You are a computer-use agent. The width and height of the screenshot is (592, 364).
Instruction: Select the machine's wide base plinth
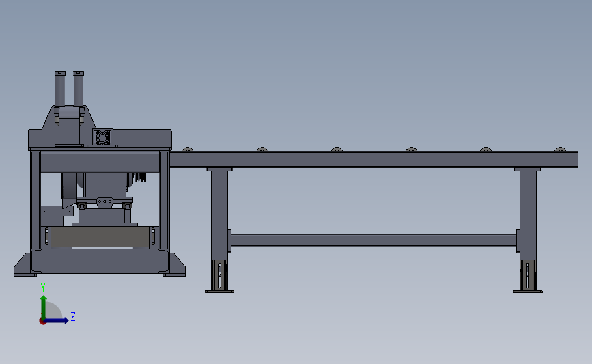click(x=100, y=262)
